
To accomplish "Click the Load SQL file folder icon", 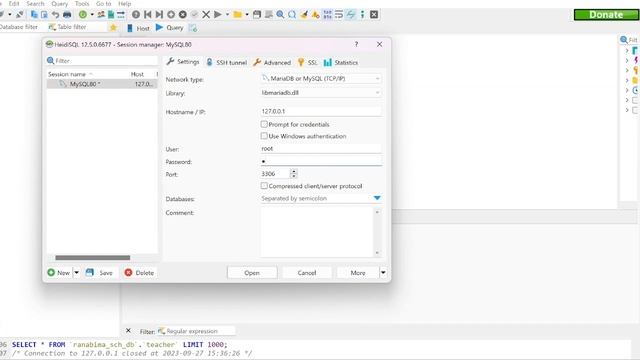I will point(238,15).
